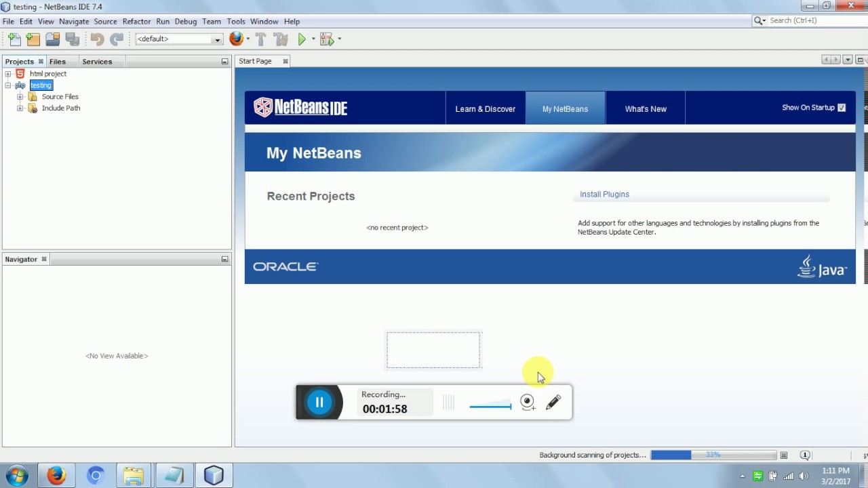The height and width of the screenshot is (488, 868).
Task: Cancel background scanning via progress cancel icon
Action: (x=784, y=455)
